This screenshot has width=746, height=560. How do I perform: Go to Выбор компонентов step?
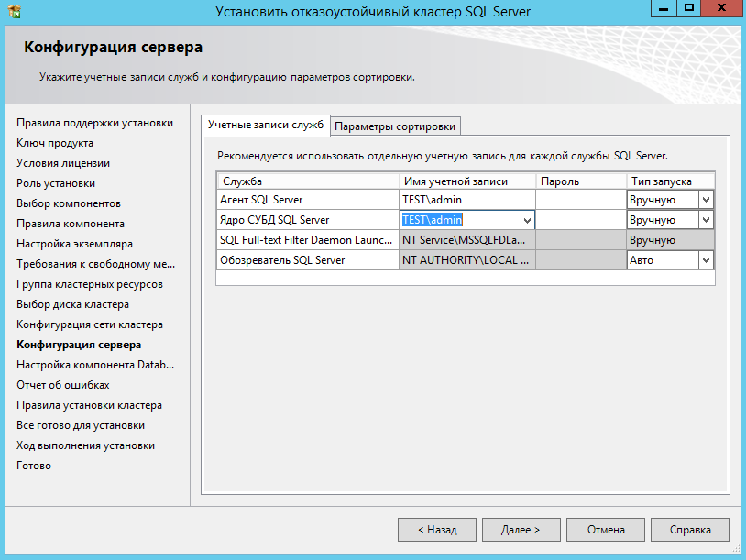(69, 203)
